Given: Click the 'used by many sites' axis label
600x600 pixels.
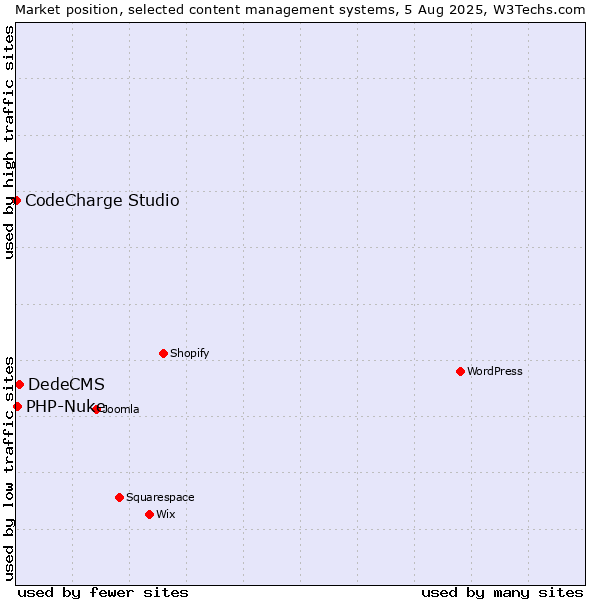Looking at the screenshot, I should 502,593.
